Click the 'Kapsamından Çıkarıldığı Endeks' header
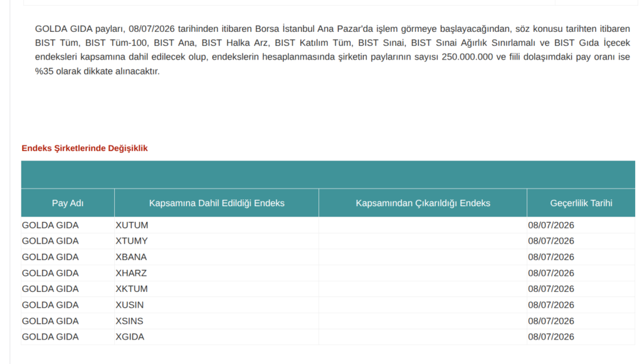 pos(423,203)
